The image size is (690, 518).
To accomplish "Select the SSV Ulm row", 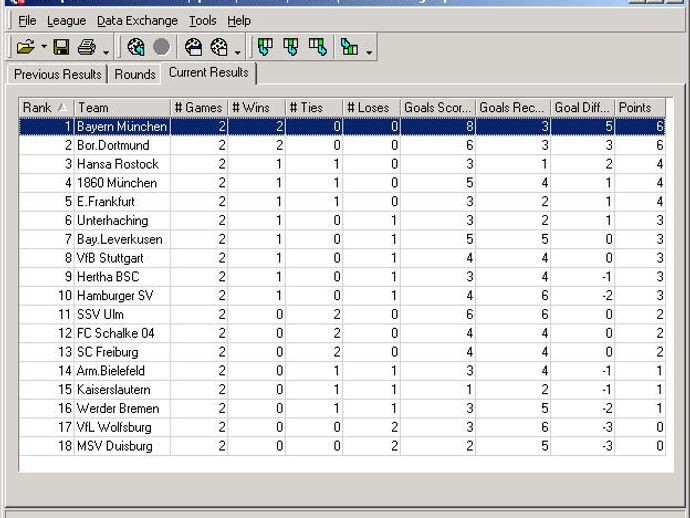I will pyautogui.click(x=342, y=315).
